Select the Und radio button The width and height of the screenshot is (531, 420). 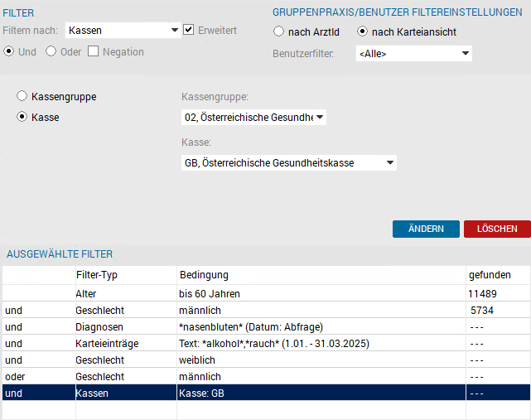click(x=9, y=51)
